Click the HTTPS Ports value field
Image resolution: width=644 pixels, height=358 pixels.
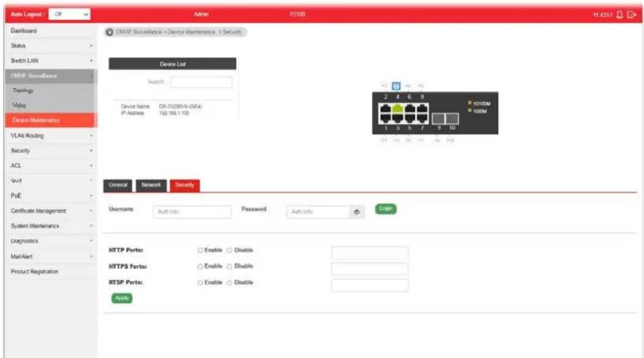tap(370, 269)
